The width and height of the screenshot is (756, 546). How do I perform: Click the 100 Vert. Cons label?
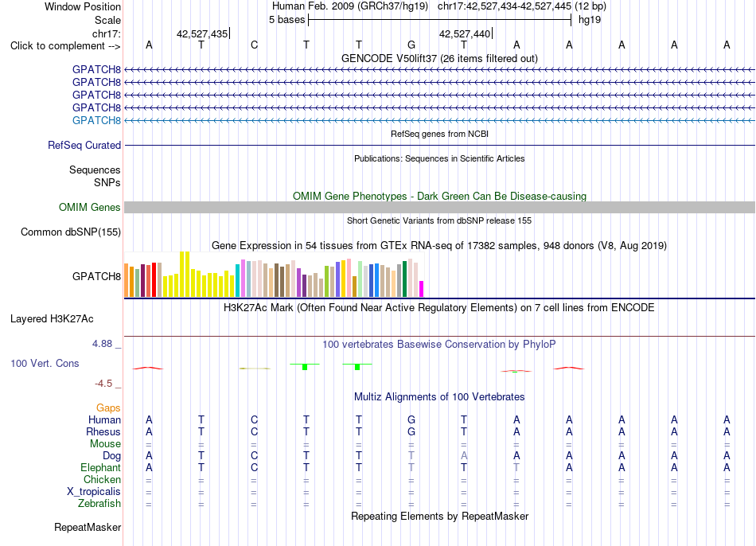click(x=45, y=363)
